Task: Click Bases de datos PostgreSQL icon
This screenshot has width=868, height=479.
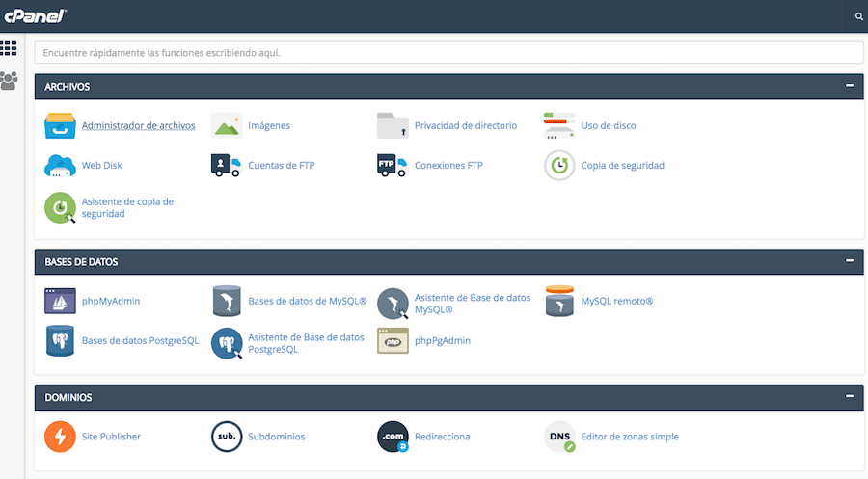Action: [x=60, y=341]
